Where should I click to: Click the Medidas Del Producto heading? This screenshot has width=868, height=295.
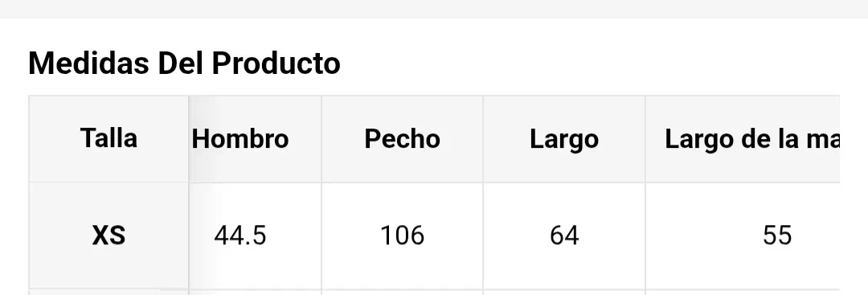(x=184, y=63)
